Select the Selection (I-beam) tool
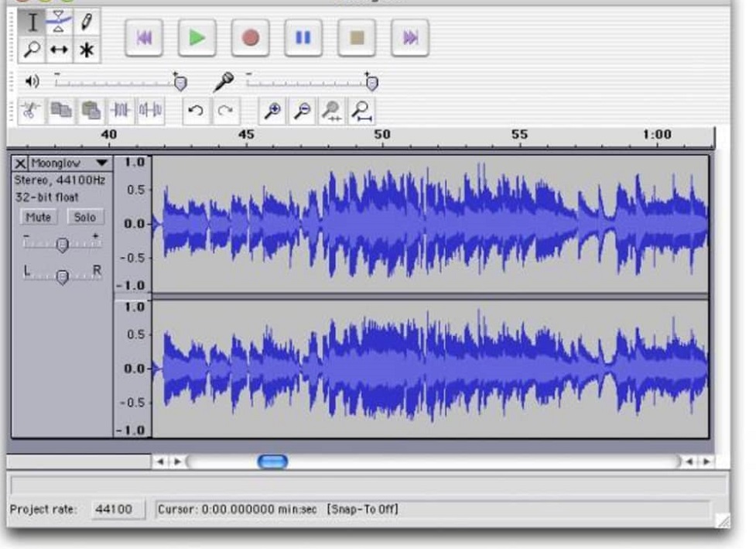 [x=32, y=22]
